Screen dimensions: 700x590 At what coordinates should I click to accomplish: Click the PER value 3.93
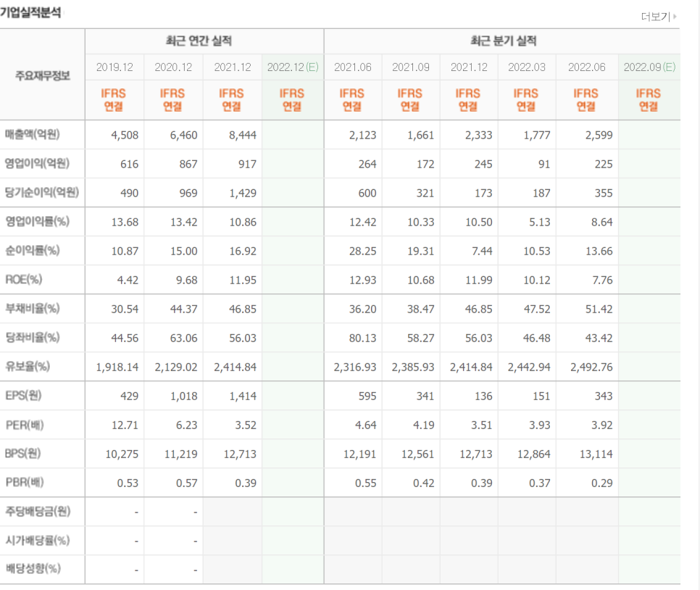click(x=540, y=425)
